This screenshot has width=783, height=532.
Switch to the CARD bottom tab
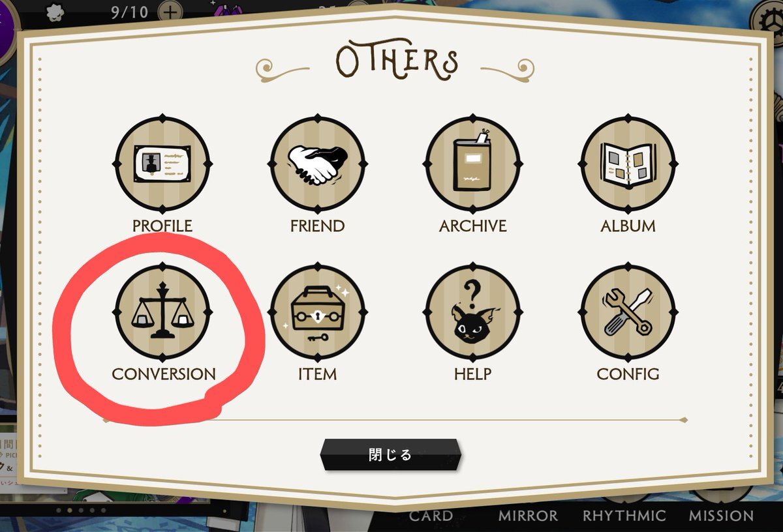(431, 516)
